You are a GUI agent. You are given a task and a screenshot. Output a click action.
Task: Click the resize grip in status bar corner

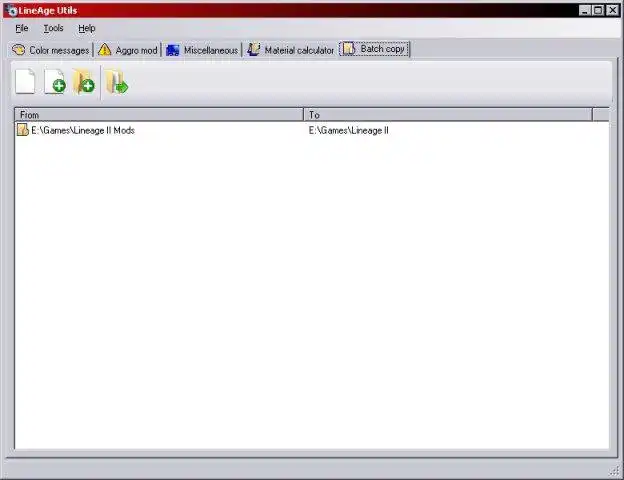pyautogui.click(x=615, y=471)
